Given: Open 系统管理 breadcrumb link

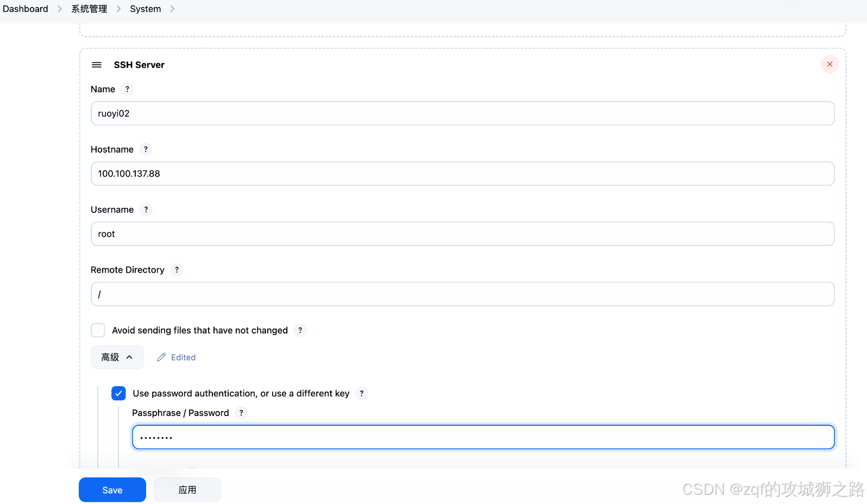Looking at the screenshot, I should 89,9.
